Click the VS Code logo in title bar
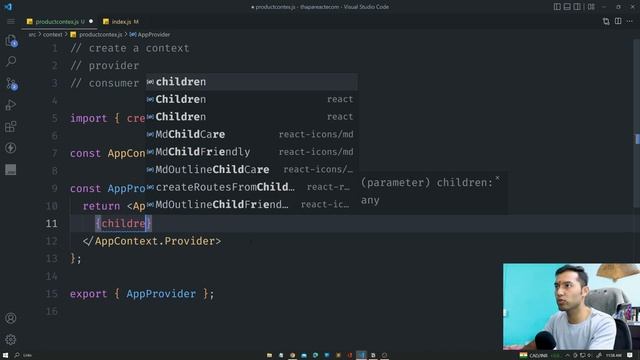 point(8,7)
